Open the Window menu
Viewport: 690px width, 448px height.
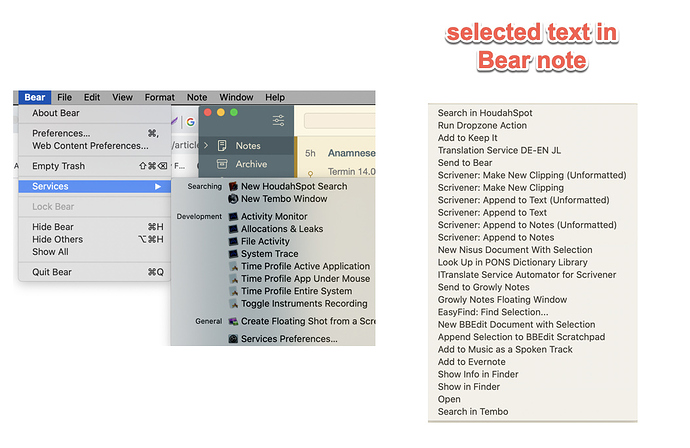tap(236, 97)
